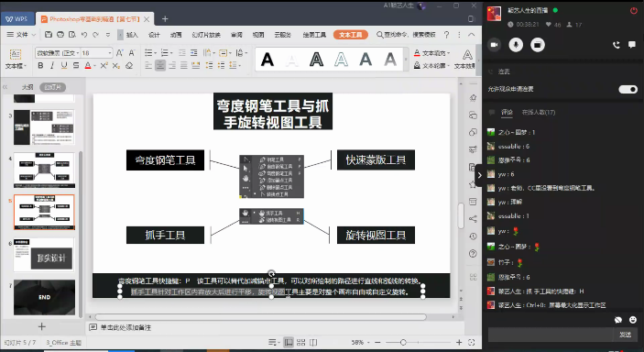The height and width of the screenshot is (352, 644).
Task: Open the font size dropdown showing 18
Action: (x=110, y=52)
